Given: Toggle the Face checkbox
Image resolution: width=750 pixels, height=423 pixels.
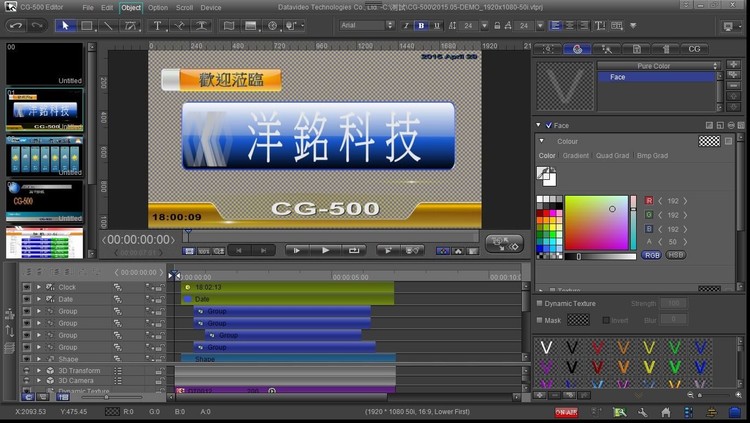Looking at the screenshot, I should 549,125.
